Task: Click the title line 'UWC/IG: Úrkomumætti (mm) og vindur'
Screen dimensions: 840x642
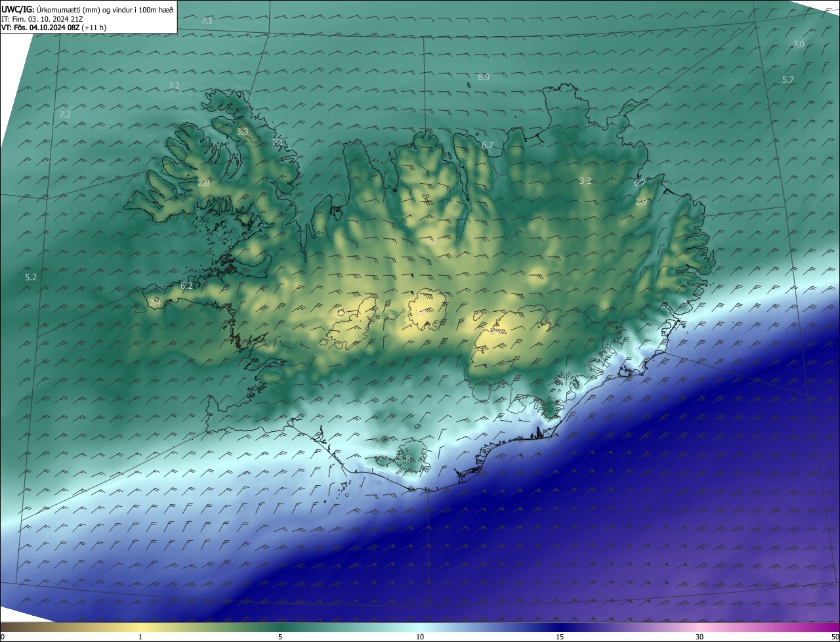Action: click(x=87, y=10)
